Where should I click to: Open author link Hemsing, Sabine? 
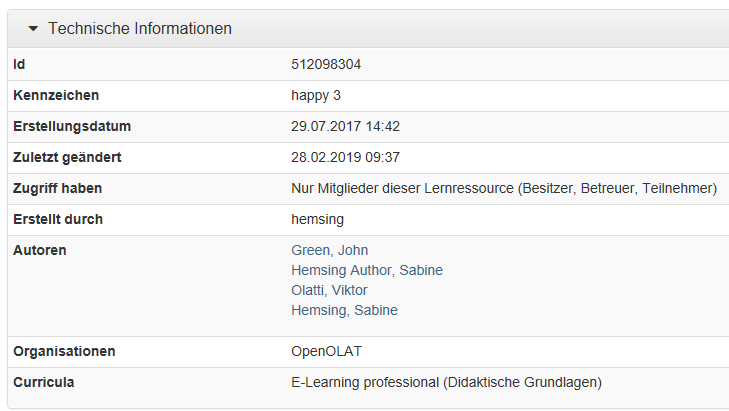click(345, 310)
